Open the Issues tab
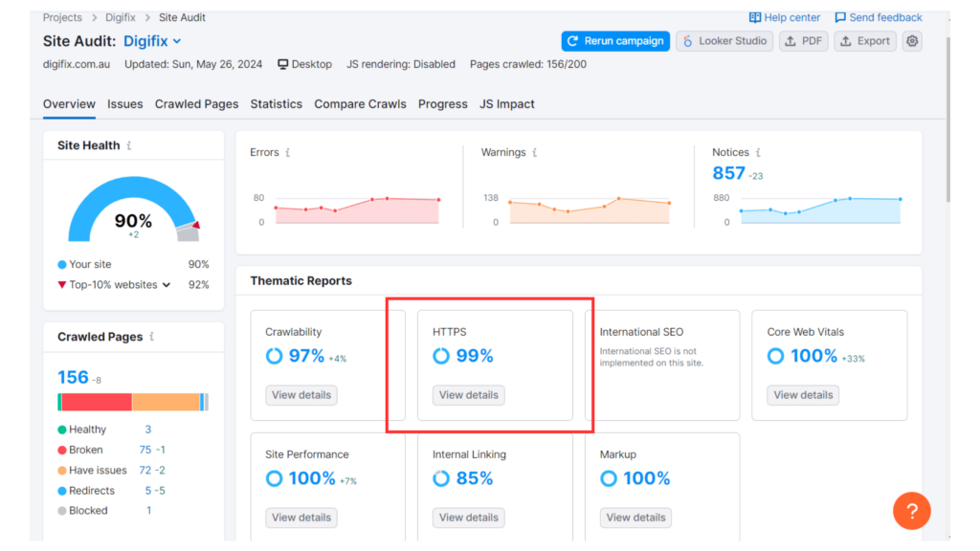This screenshot has height=551, width=980. click(125, 104)
